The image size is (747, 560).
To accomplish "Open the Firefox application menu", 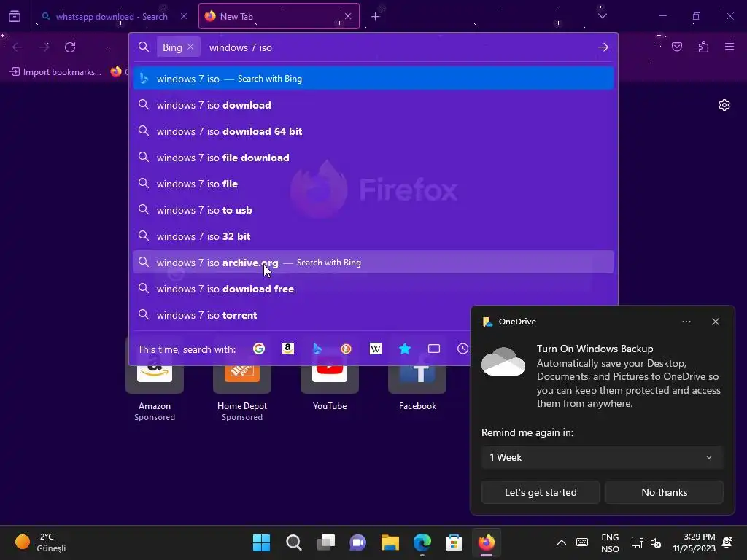I will 729,47.
